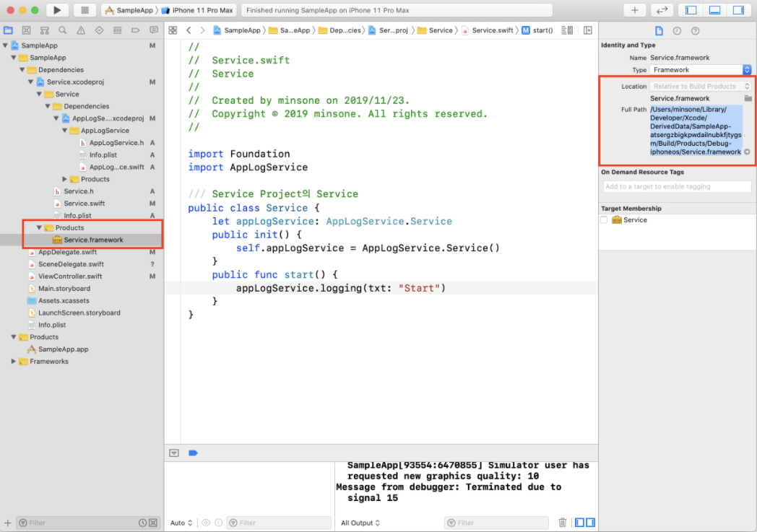The height and width of the screenshot is (532, 757).
Task: Select the Project navigator tab
Action: [x=8, y=30]
